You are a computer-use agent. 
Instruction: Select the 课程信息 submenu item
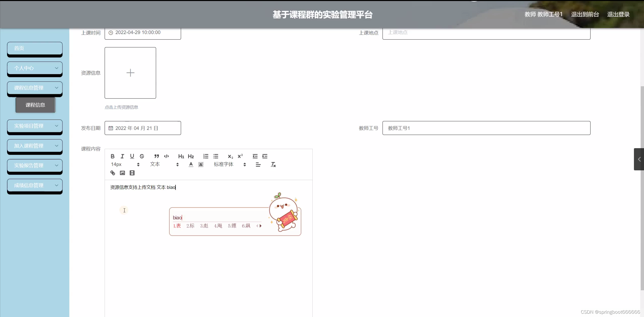pos(35,105)
